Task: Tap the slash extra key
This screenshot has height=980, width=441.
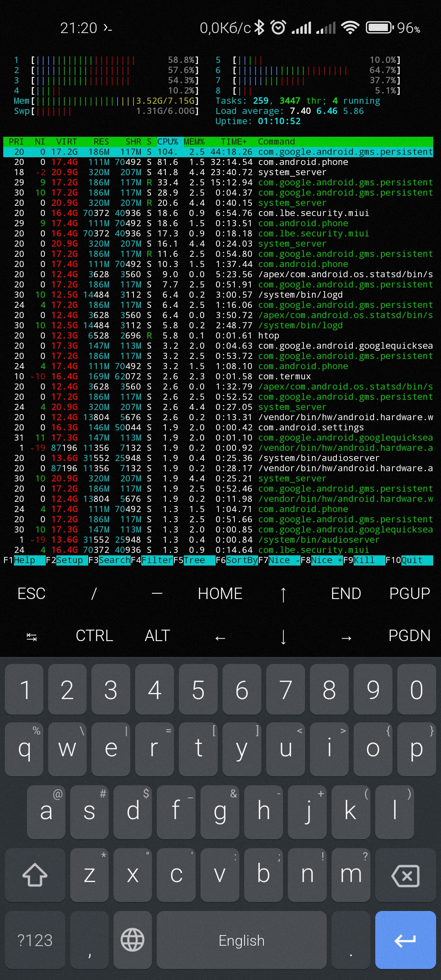Action: pos(94,594)
